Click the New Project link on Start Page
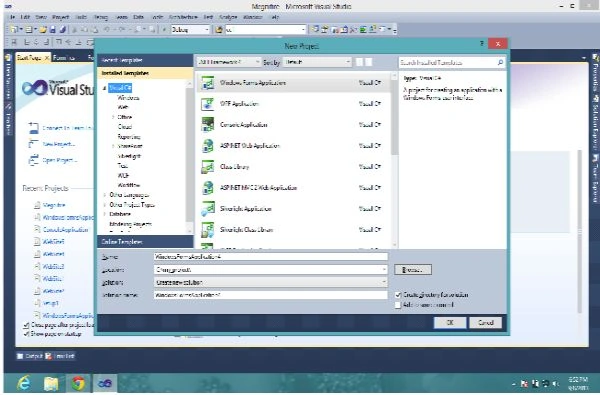Image resolution: width=600 pixels, height=395 pixels. point(59,144)
